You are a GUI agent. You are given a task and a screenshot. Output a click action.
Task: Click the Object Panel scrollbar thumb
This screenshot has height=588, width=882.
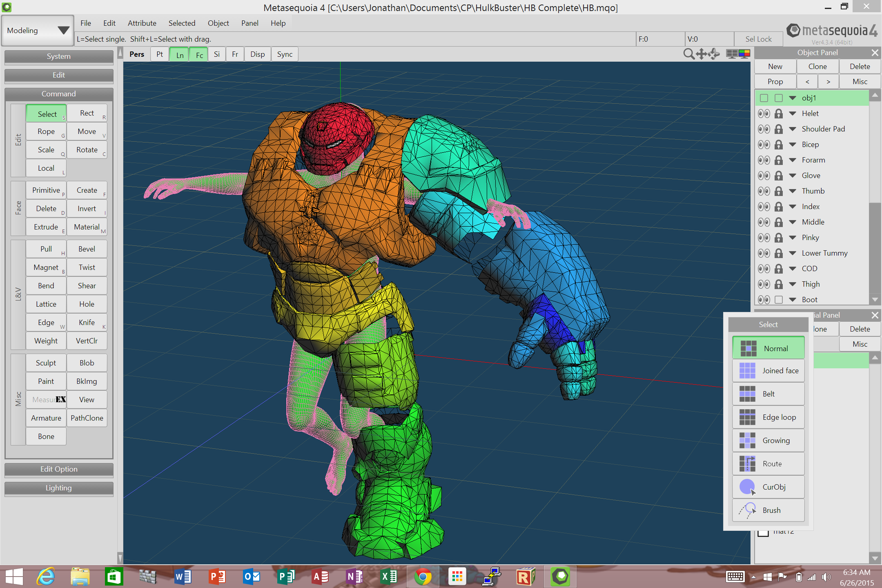tap(875, 247)
